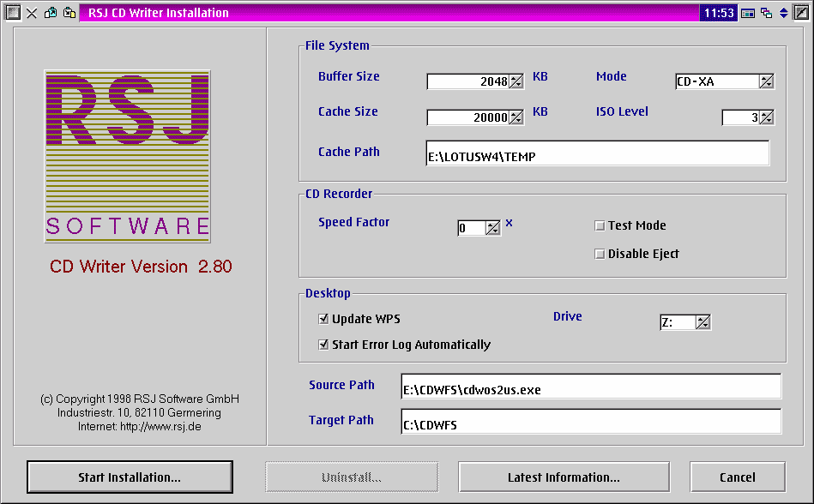
Task: Click the blue up-down arrows icon in the title bar
Action: (x=784, y=13)
